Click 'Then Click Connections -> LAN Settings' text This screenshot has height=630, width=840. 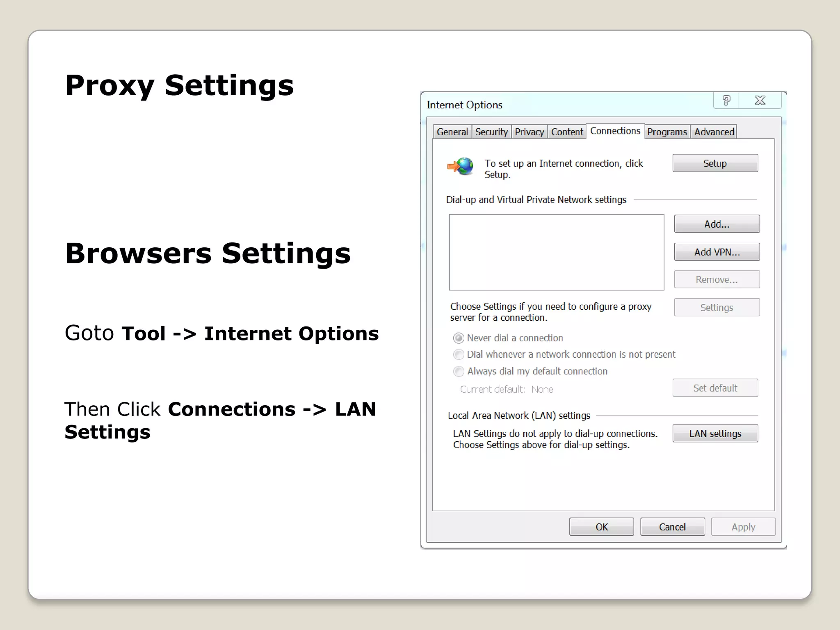click(x=220, y=420)
